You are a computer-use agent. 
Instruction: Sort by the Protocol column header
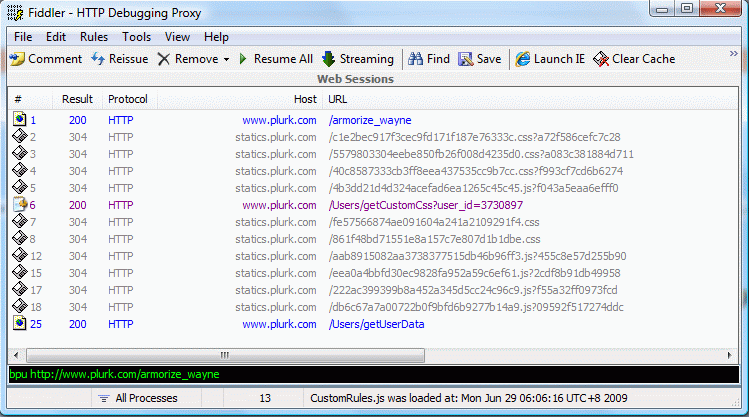[128, 99]
